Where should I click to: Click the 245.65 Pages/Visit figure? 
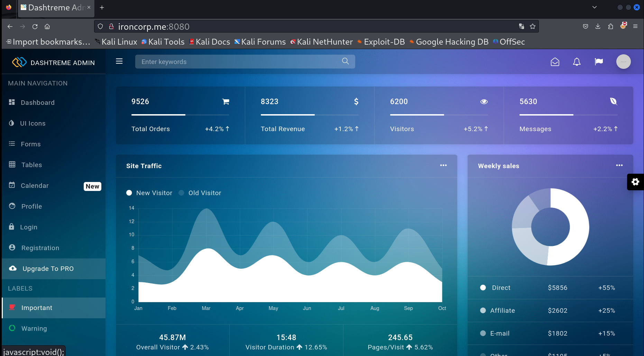pyautogui.click(x=400, y=337)
